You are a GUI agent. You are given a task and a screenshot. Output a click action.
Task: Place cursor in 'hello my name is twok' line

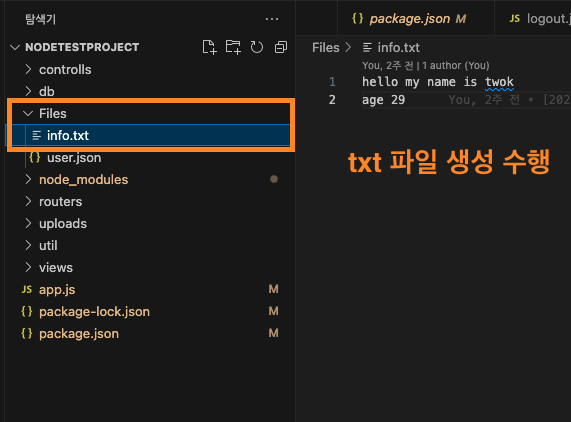[438, 82]
